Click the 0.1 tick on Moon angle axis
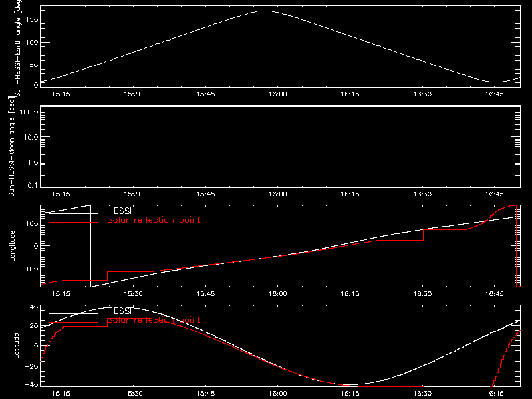Viewport: 532px width, 399px height. pos(33,185)
